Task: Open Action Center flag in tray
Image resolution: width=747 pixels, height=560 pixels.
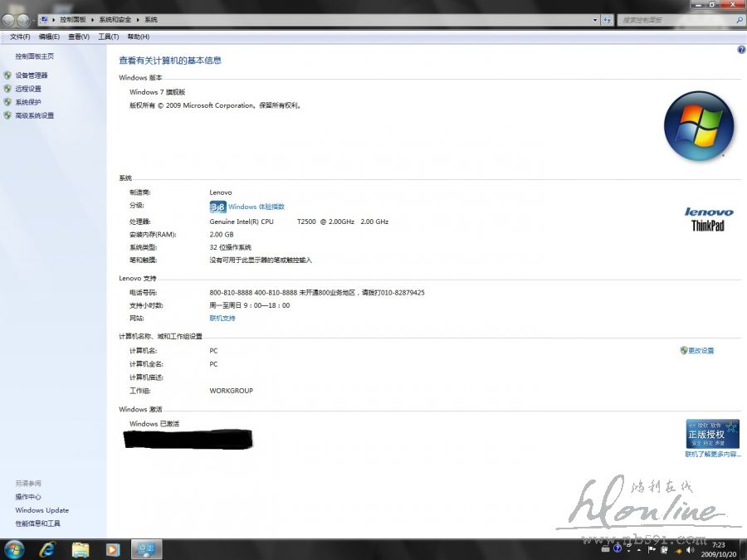Action: click(x=652, y=549)
